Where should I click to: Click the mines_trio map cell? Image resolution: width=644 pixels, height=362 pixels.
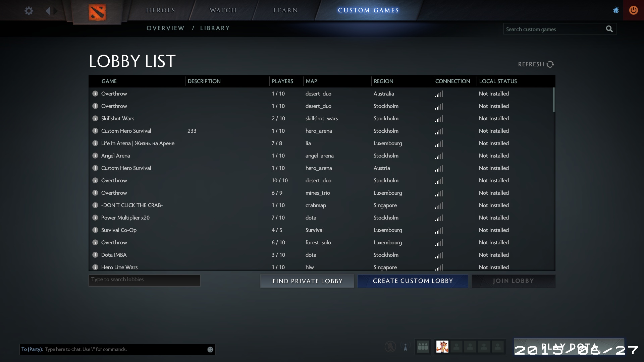pos(318,193)
